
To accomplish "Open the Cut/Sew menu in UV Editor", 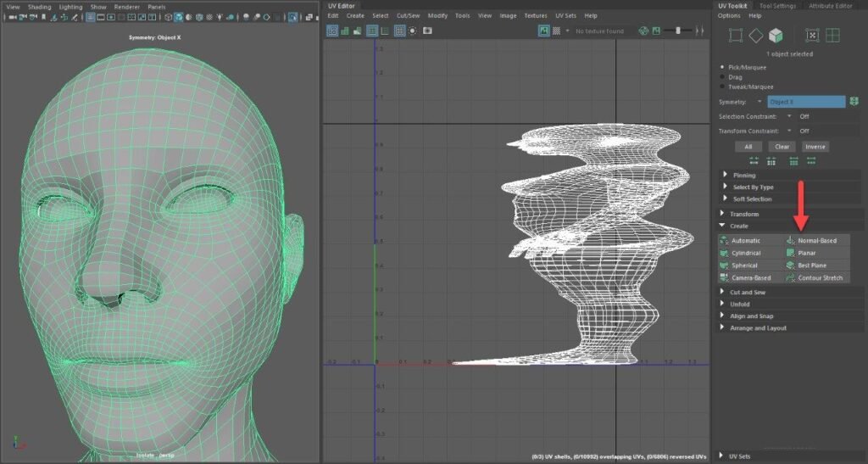I will tap(408, 15).
